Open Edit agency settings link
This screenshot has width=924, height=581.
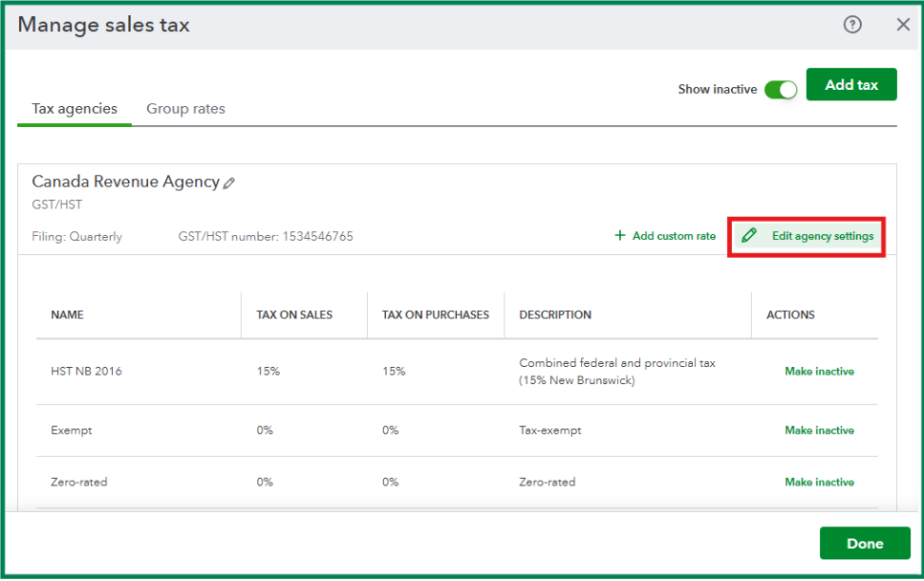tap(822, 236)
